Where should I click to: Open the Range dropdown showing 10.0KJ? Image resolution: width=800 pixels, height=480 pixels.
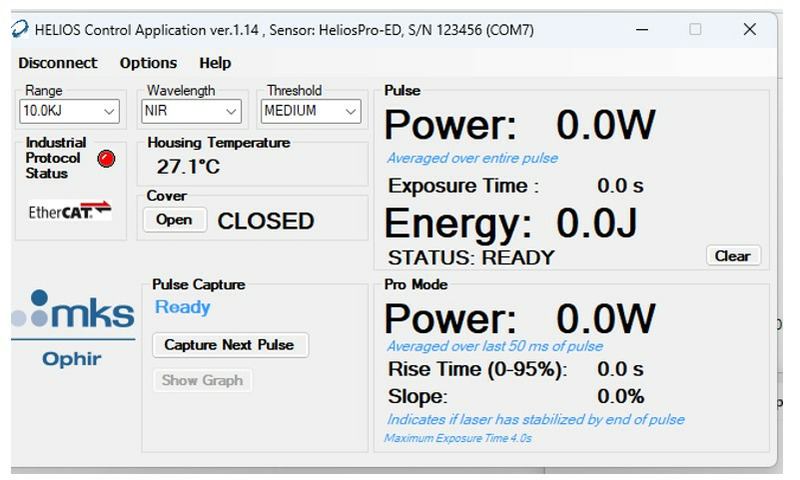point(70,111)
